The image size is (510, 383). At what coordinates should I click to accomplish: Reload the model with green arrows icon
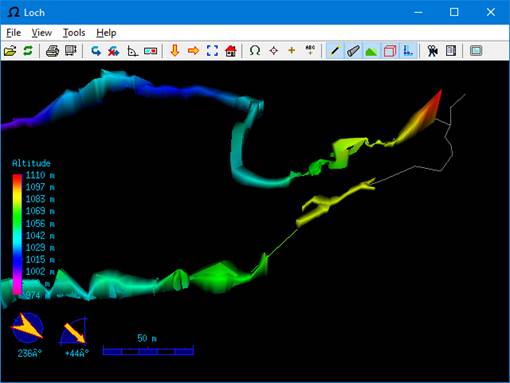pyautogui.click(x=28, y=51)
